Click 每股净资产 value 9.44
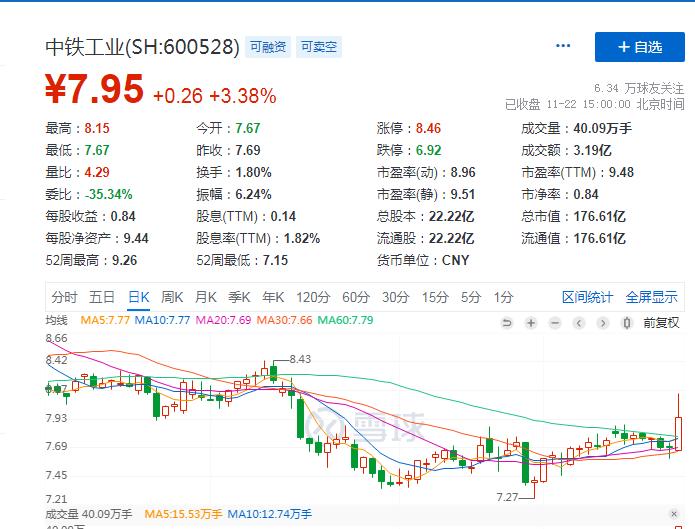The width and height of the screenshot is (695, 529). 136,239
